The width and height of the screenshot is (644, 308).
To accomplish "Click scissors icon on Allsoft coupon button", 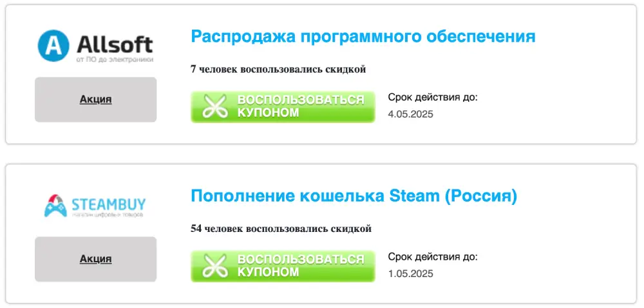I will click(x=215, y=107).
